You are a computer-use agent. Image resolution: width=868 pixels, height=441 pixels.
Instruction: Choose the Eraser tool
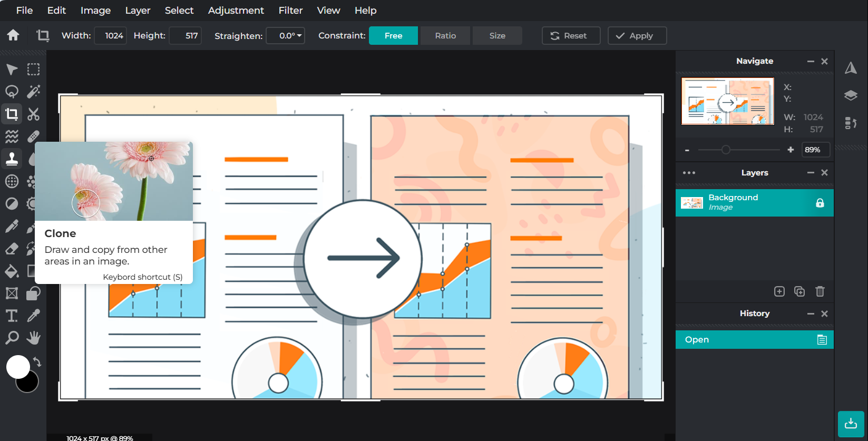click(x=12, y=249)
